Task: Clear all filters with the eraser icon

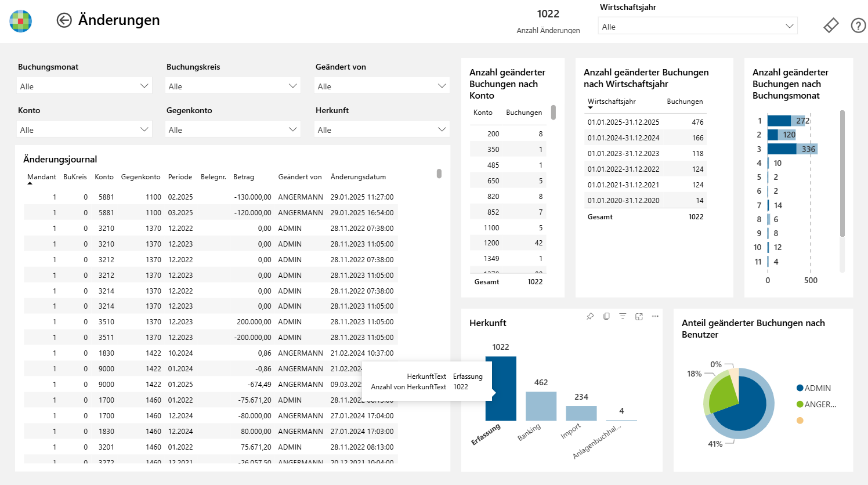Action: coord(831,26)
